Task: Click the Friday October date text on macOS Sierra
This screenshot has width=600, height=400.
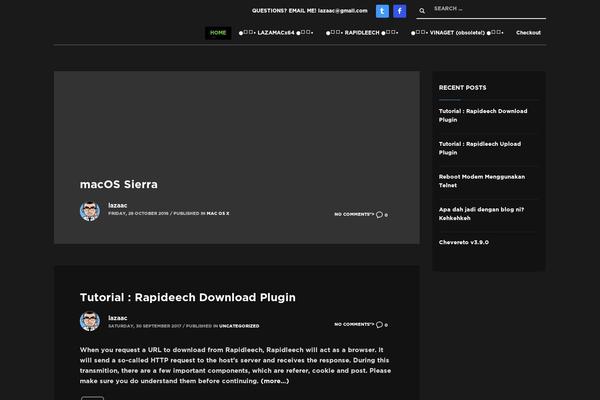Action: [138, 214]
